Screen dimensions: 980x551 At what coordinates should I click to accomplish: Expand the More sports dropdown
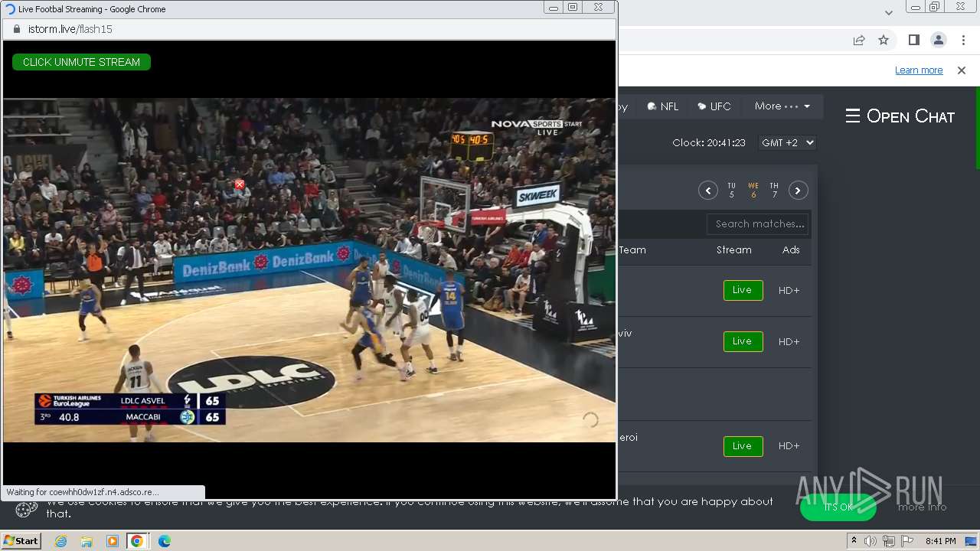782,106
